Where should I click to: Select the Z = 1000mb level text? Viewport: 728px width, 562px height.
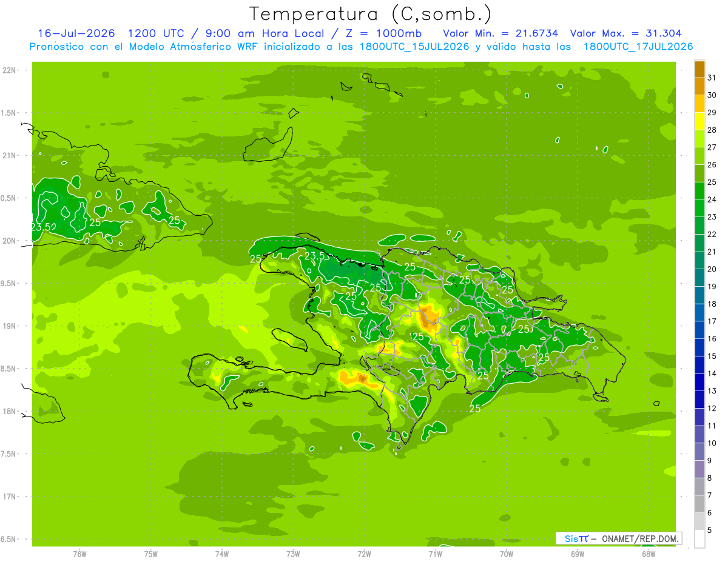[x=382, y=33]
